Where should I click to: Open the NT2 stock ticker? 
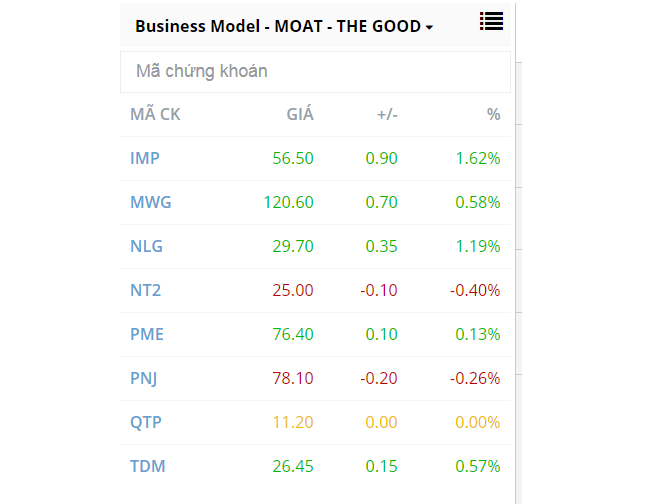point(146,290)
